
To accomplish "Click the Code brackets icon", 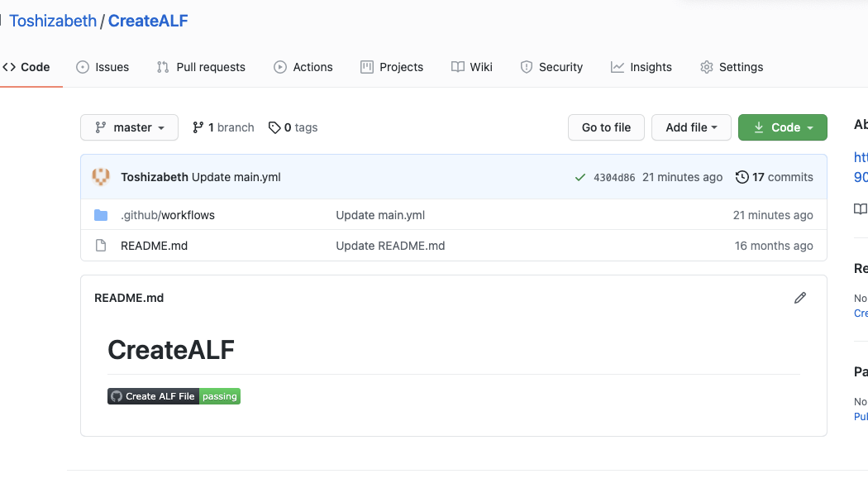I will point(9,67).
